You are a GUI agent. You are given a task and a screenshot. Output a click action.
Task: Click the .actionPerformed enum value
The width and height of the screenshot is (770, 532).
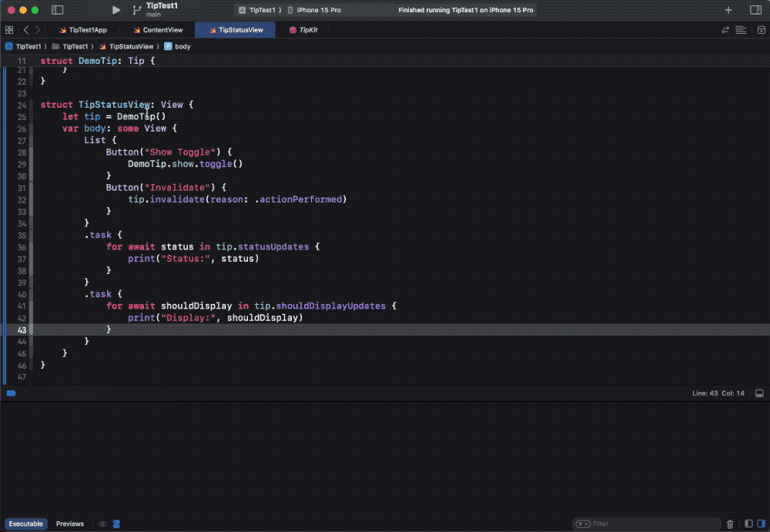pos(299,199)
